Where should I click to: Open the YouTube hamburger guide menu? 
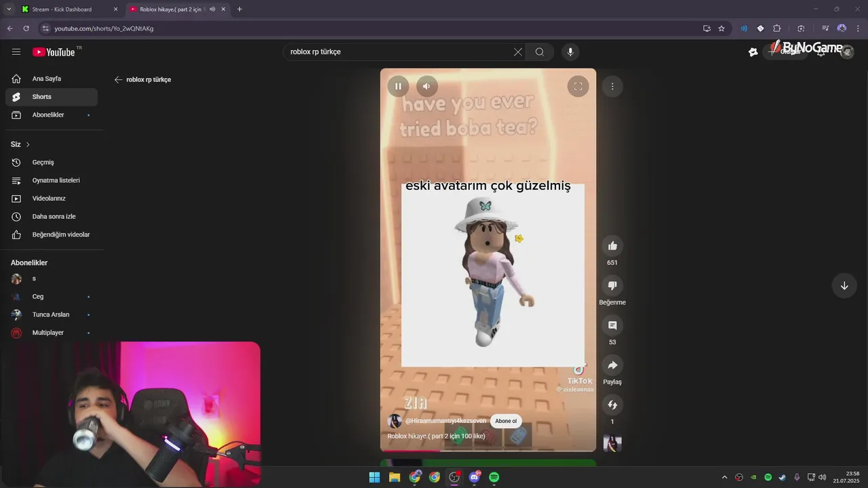(16, 52)
